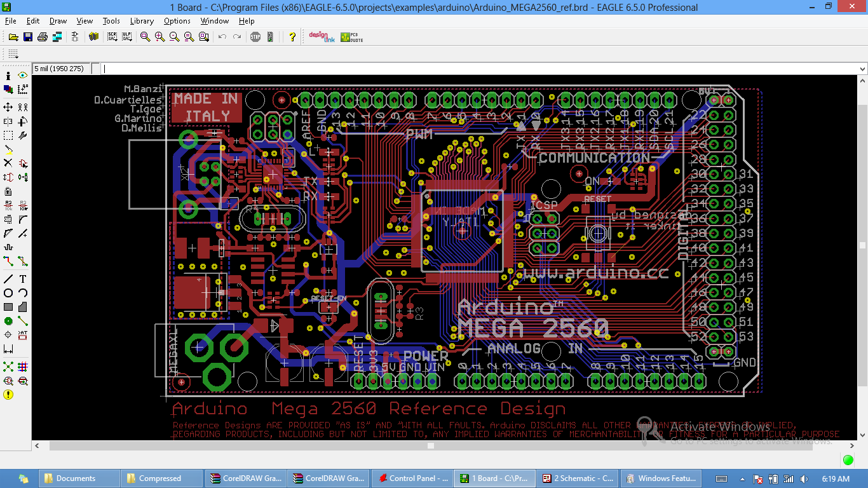Click the horizontal scrollbar thumb
The image size is (868, 488).
[x=430, y=445]
